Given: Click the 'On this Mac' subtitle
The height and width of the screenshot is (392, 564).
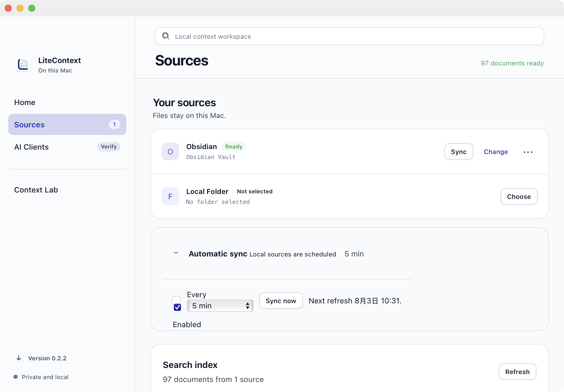Looking at the screenshot, I should coord(55,70).
